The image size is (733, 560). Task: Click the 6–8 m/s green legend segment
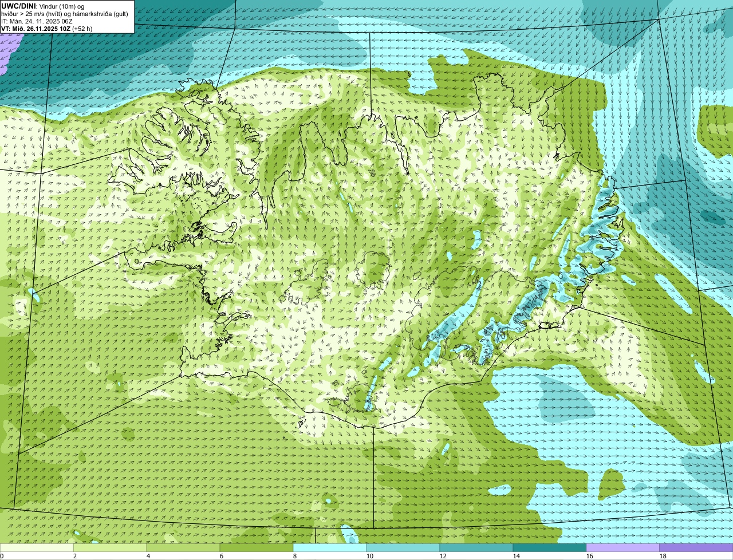(257, 548)
